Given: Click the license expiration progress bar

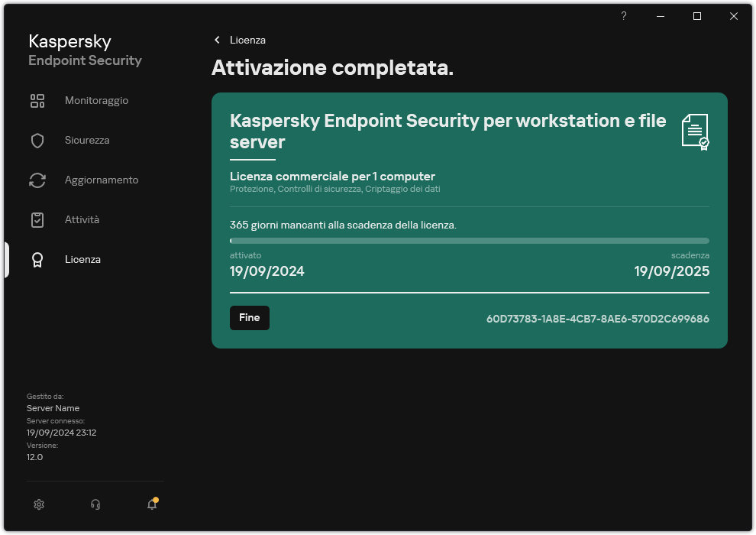Looking at the screenshot, I should [469, 241].
